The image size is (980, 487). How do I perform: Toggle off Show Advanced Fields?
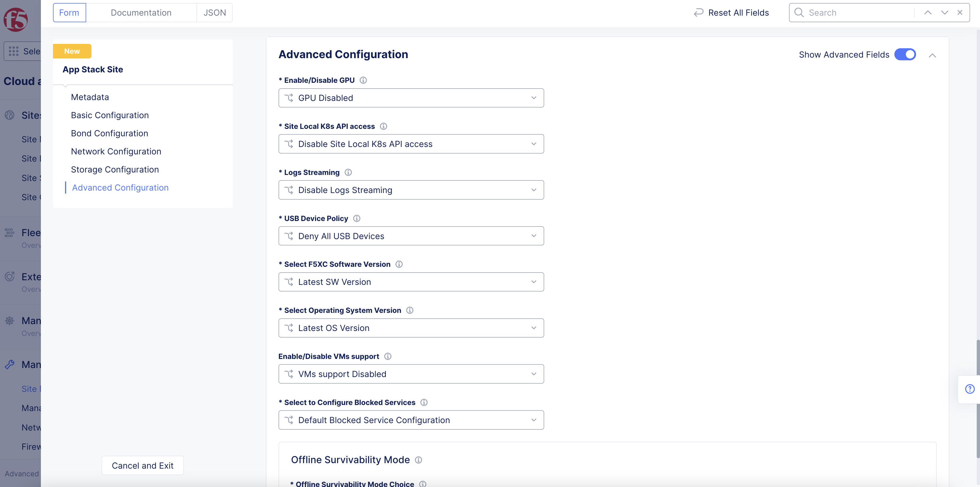pyautogui.click(x=905, y=54)
